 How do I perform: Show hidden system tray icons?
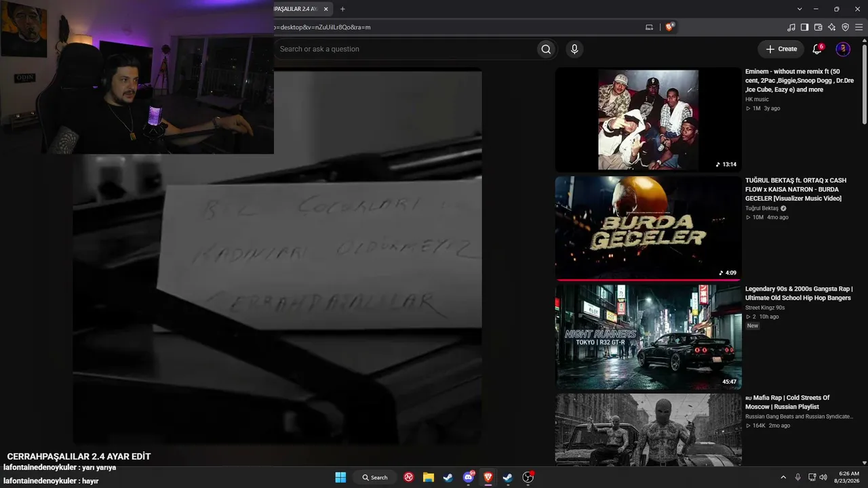click(783, 477)
